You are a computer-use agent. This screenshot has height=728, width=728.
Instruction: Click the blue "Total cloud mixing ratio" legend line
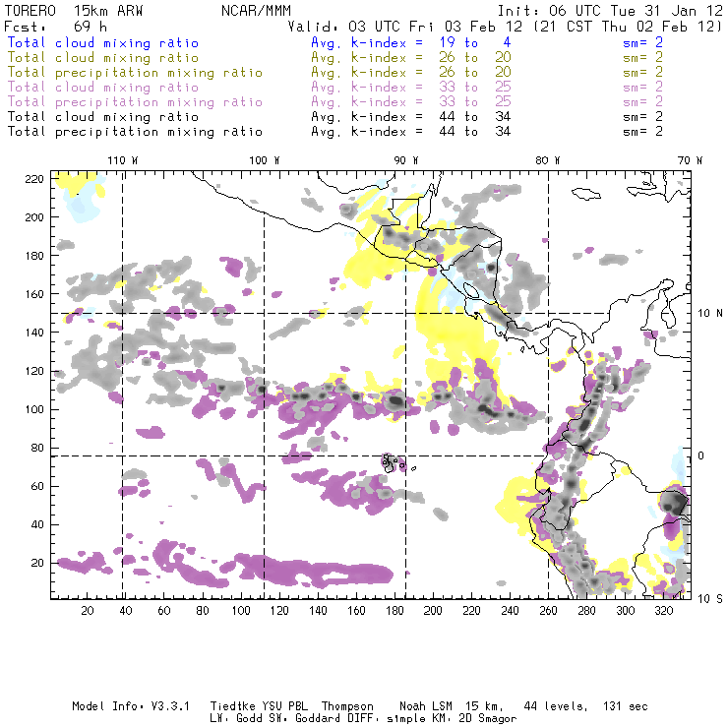tap(103, 43)
